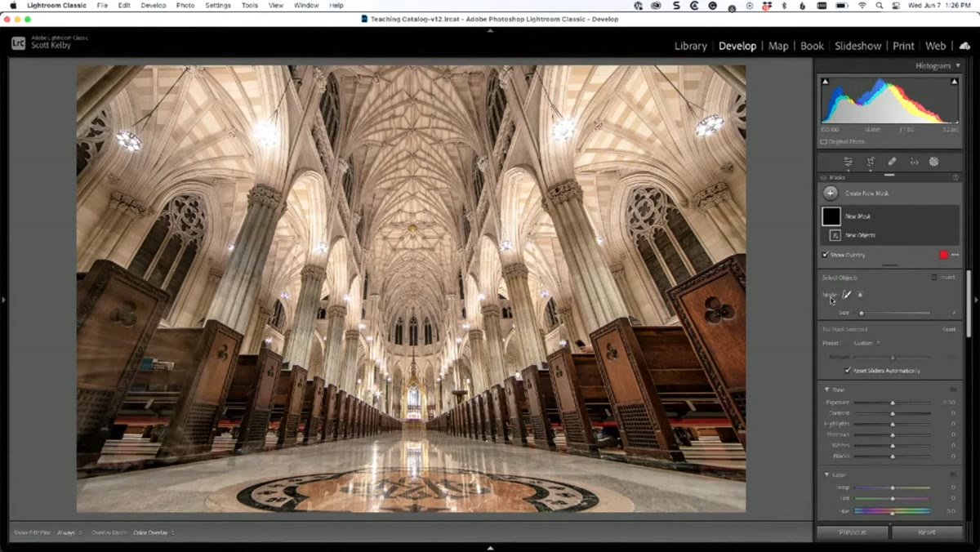Choose the rectangle select mode icon

tap(860, 295)
